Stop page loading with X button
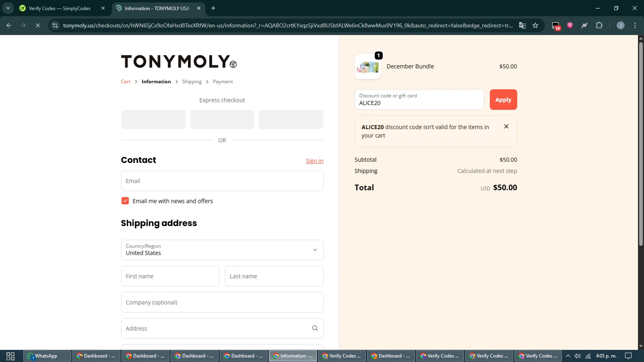644x362 pixels. (38, 25)
